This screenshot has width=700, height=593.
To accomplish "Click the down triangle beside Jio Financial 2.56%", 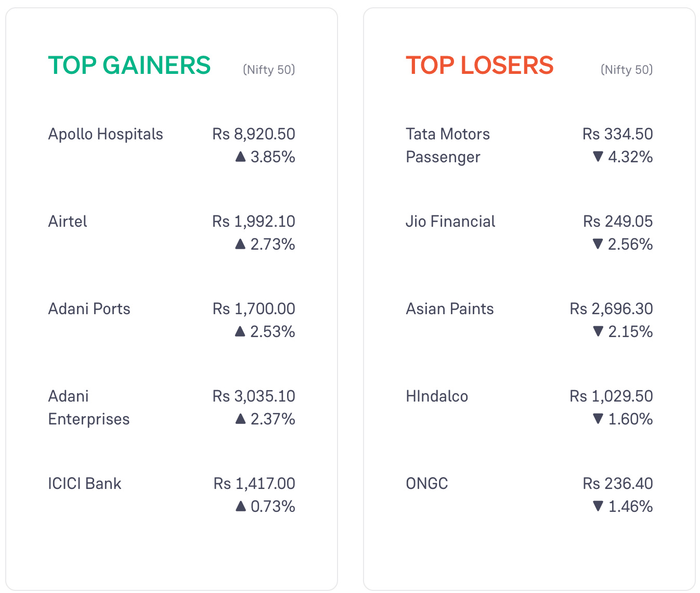I will [x=598, y=244].
